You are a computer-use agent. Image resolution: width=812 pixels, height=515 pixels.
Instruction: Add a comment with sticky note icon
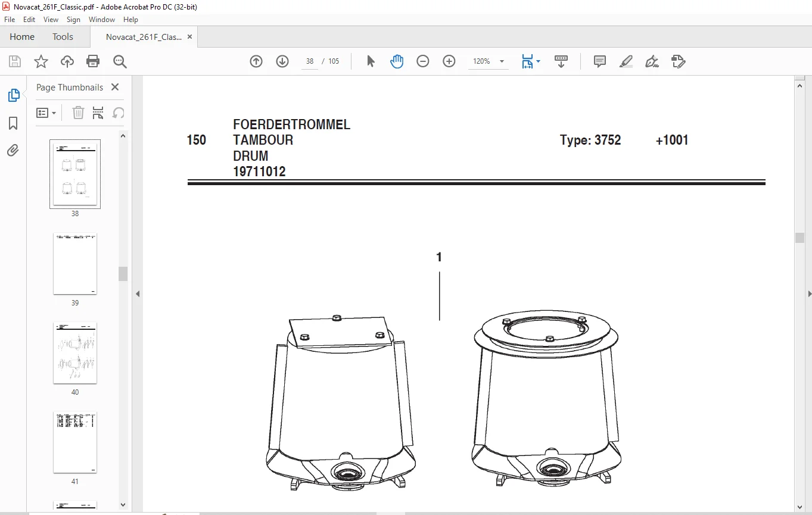599,61
